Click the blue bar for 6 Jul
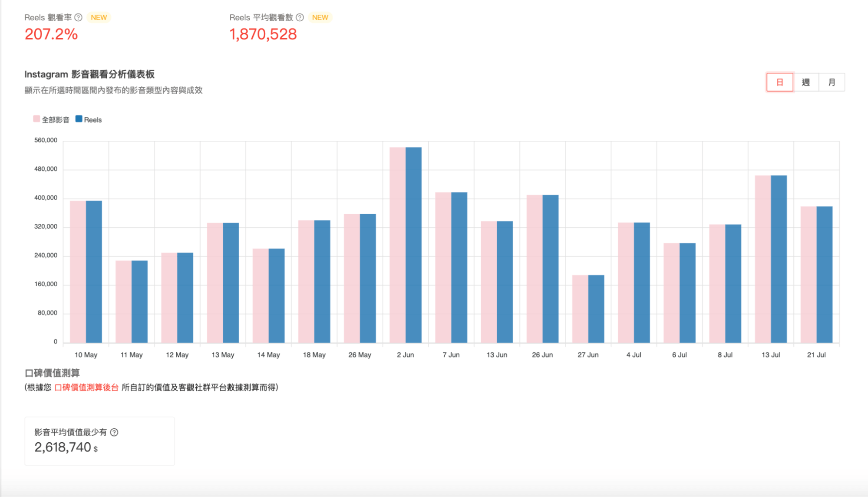 pyautogui.click(x=687, y=293)
